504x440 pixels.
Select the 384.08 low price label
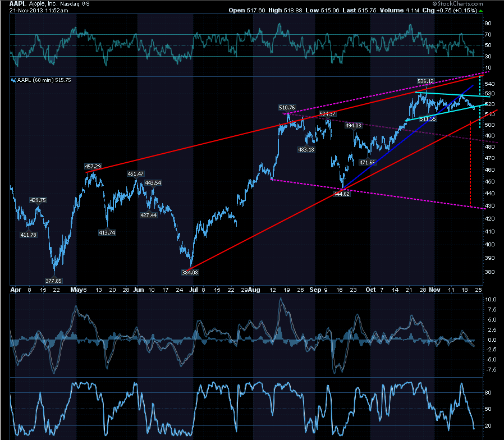tap(190, 272)
